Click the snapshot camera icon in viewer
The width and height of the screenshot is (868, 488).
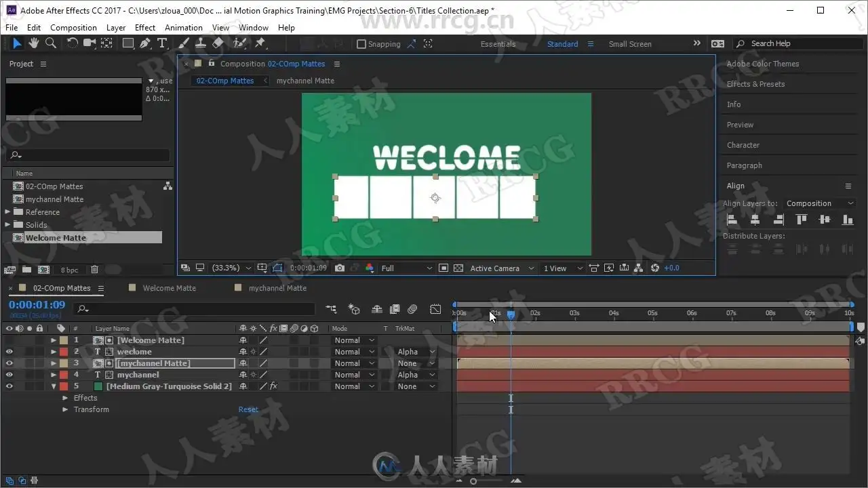(x=340, y=268)
